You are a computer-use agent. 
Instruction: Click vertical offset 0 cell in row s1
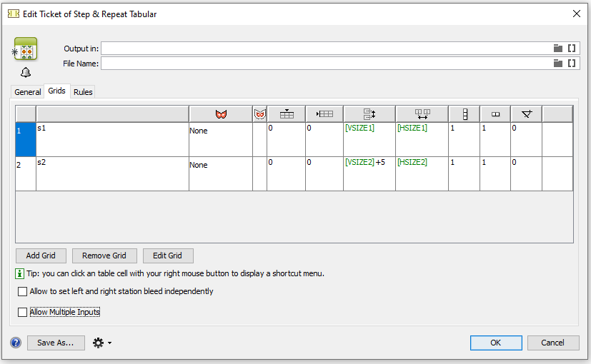(286, 139)
